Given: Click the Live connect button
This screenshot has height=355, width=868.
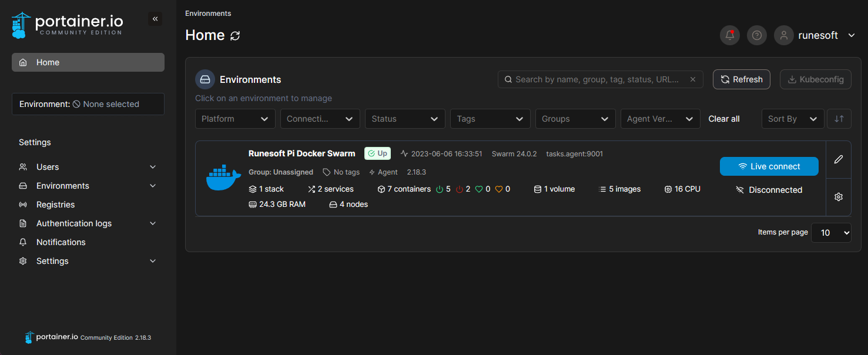Looking at the screenshot, I should click(x=769, y=166).
